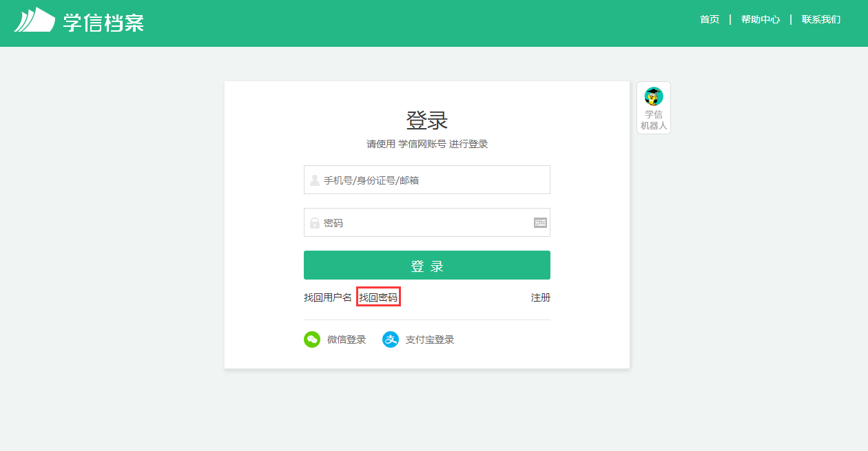Open the 注册 registration link
Image resolution: width=868 pixels, height=451 pixels.
(540, 297)
